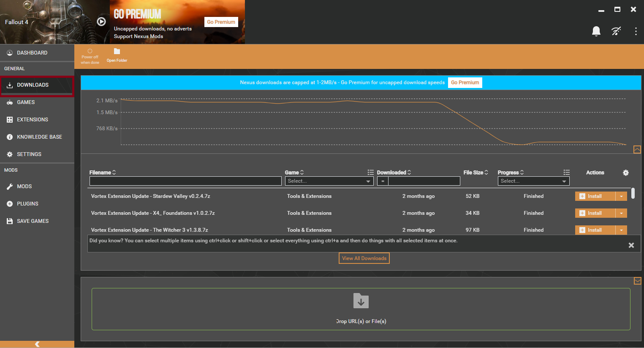Select Downloads in the sidebar
This screenshot has width=644, height=348.
37,85
